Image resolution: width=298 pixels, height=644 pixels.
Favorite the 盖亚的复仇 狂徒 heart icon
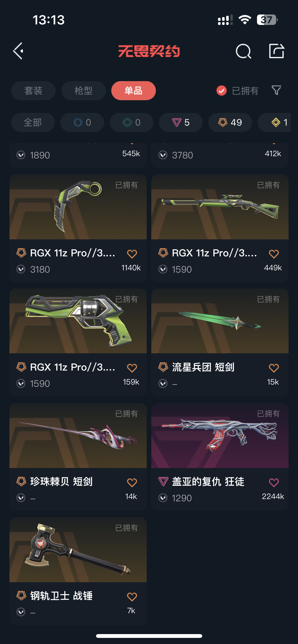click(274, 482)
